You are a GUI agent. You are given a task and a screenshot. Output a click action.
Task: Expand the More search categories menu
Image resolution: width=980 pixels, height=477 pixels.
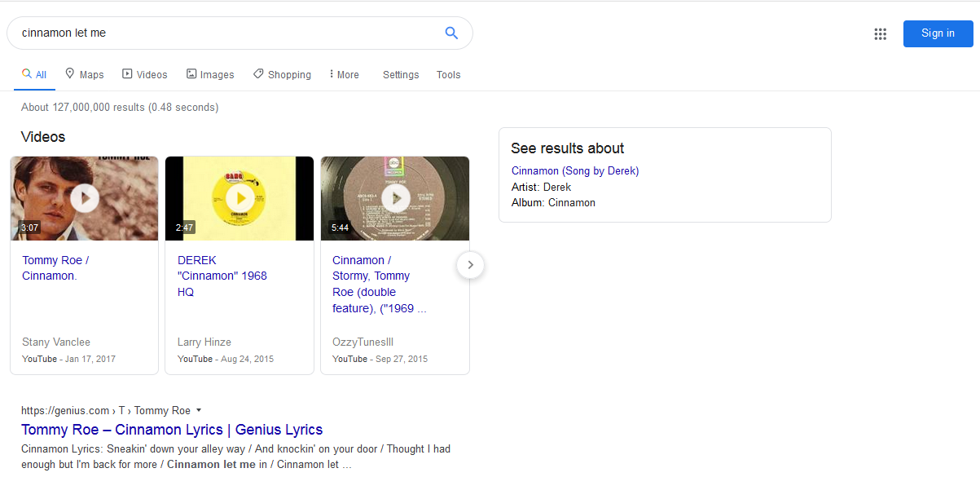click(344, 74)
